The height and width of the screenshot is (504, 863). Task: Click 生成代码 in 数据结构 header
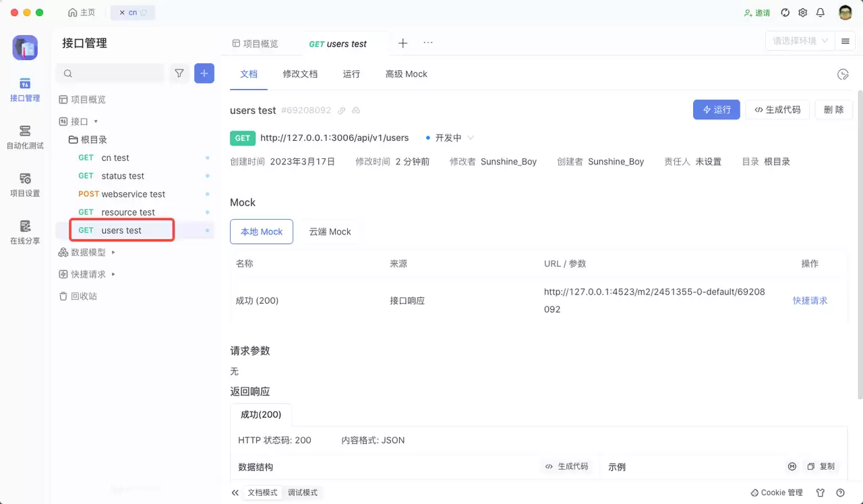pos(566,466)
